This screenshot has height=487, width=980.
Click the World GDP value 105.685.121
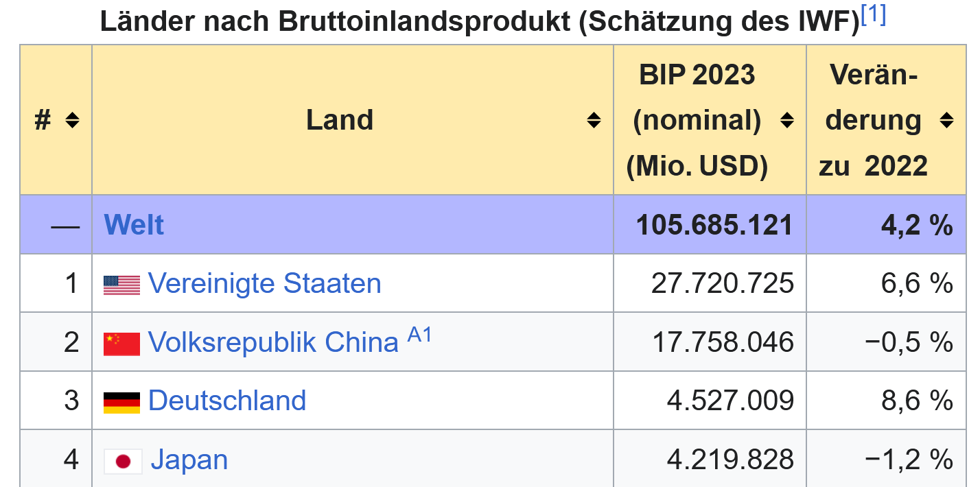tap(714, 225)
